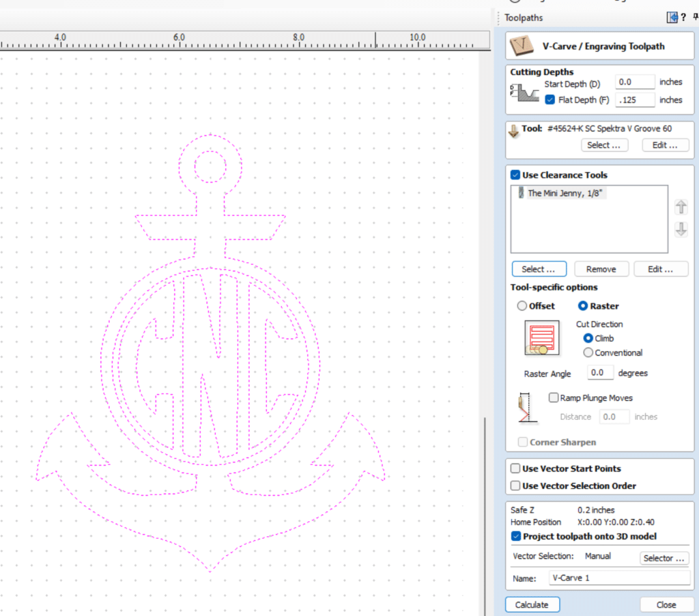Click the V-Carve toolpath header icon
The width and height of the screenshot is (699, 616).
point(521,46)
